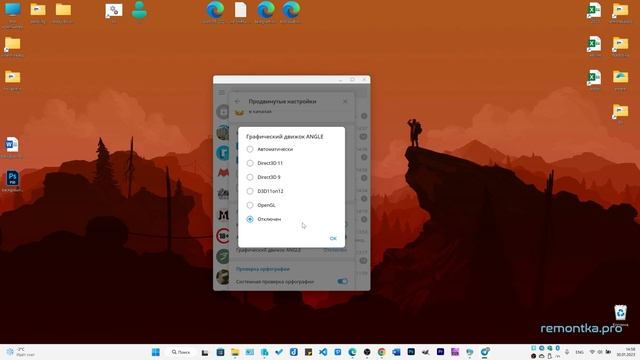The width and height of the screenshot is (640, 360).
Task: Open the Windows Start menu
Action: [156, 352]
